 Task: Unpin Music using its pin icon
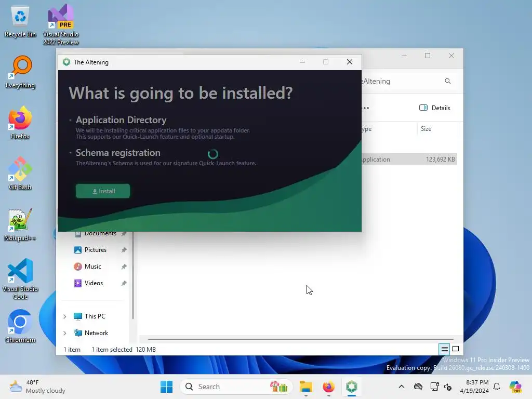[x=124, y=267]
